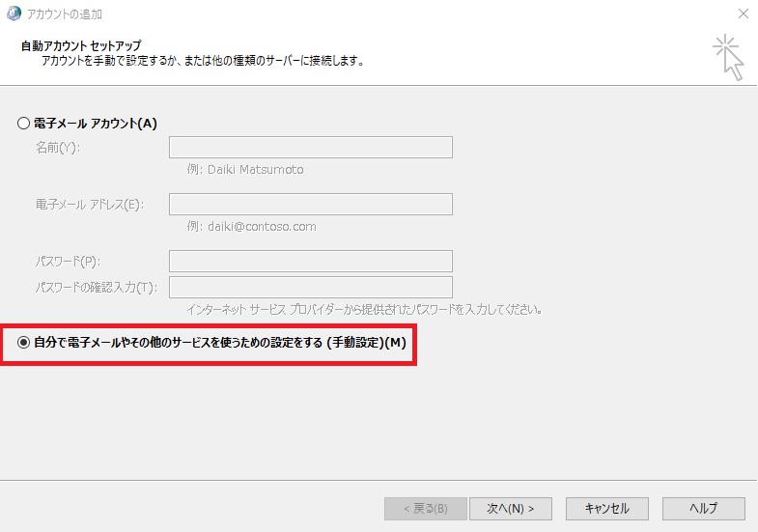
Task: Click the パスワードの確認入力(T): label
Action: (97, 288)
